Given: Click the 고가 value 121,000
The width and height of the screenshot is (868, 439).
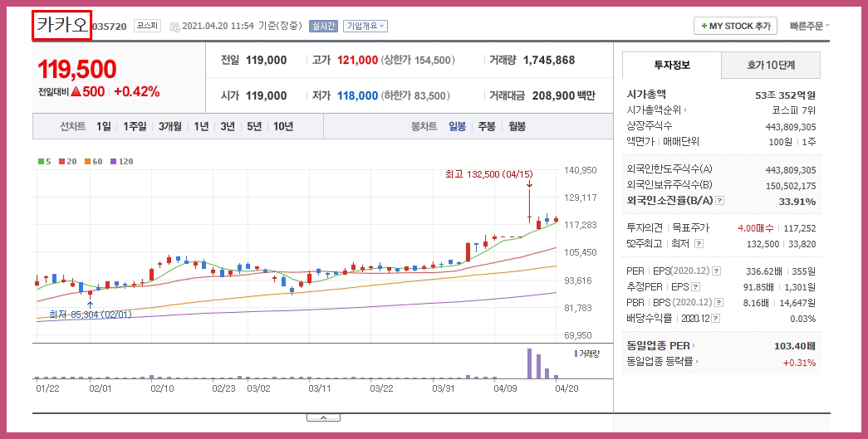Looking at the screenshot, I should [358, 61].
